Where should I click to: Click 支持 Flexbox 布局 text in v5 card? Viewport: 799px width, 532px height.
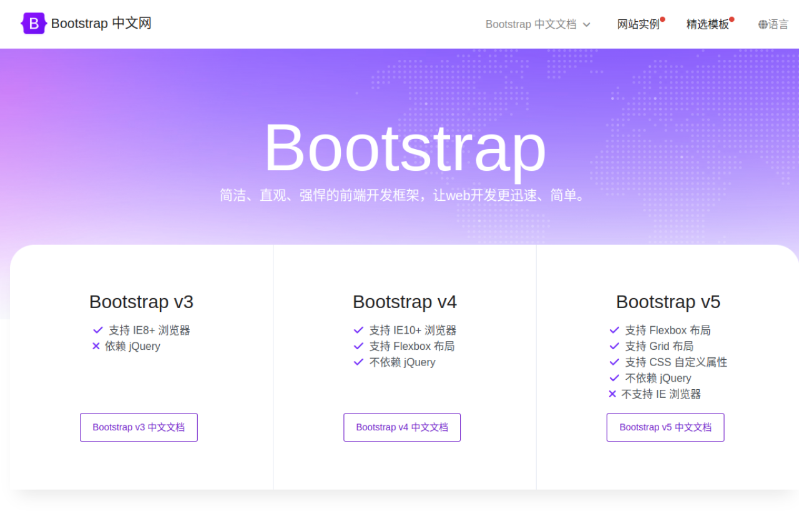668,331
